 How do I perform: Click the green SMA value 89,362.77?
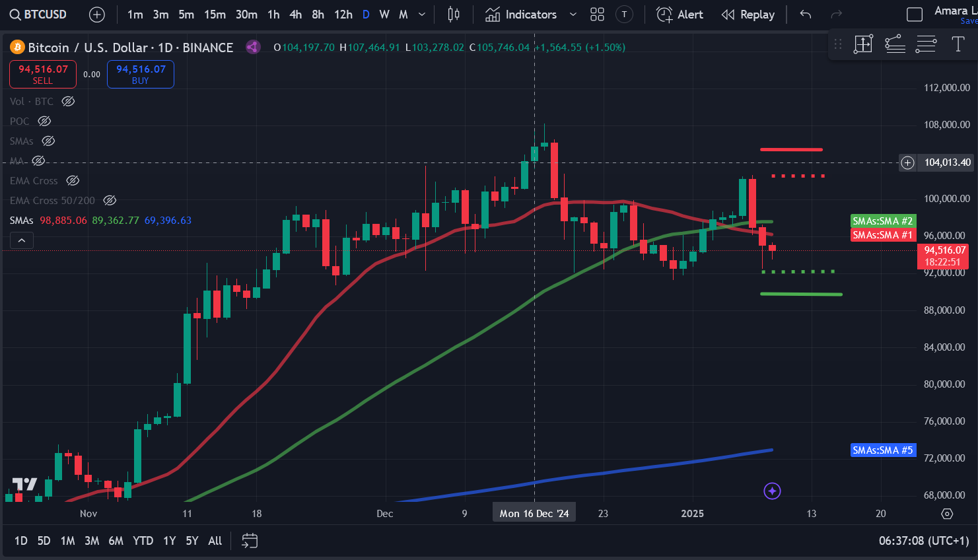click(116, 220)
